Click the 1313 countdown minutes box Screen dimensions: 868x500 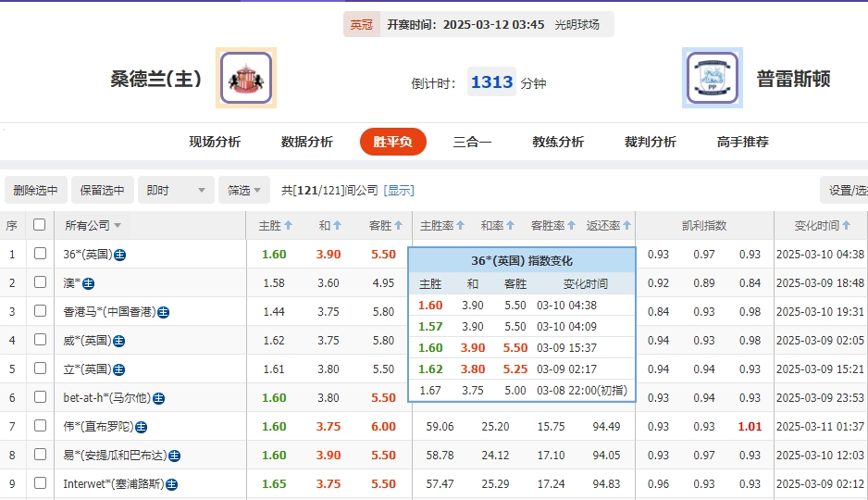[491, 82]
